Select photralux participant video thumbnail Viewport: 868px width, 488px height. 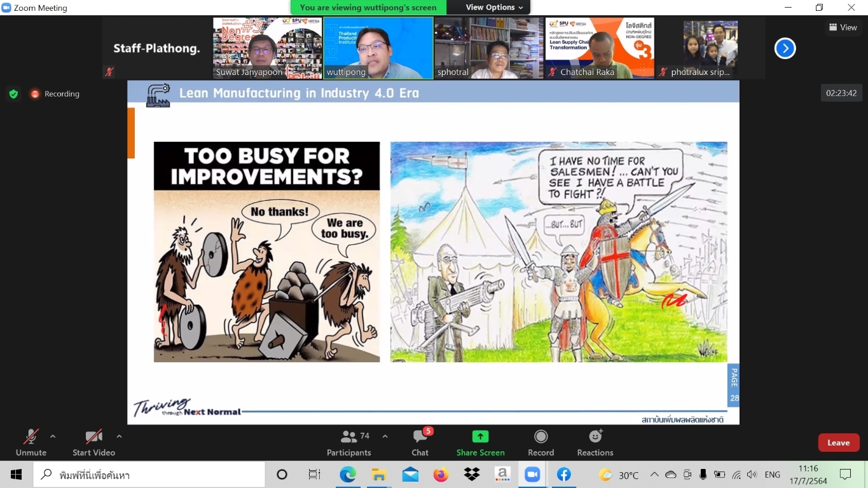tap(711, 48)
